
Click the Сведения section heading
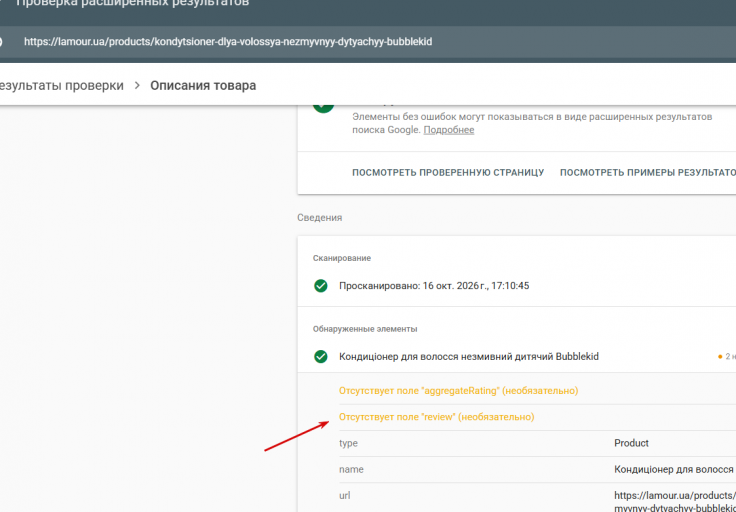click(320, 218)
